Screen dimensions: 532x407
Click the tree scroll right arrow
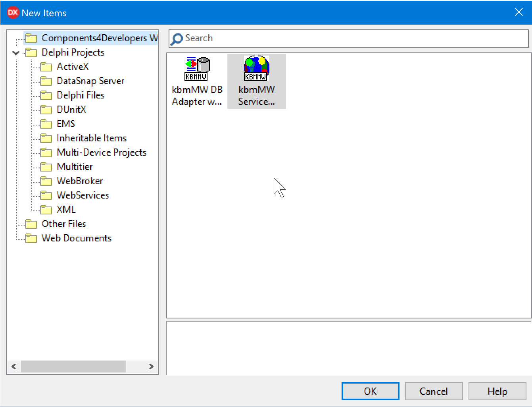point(151,366)
